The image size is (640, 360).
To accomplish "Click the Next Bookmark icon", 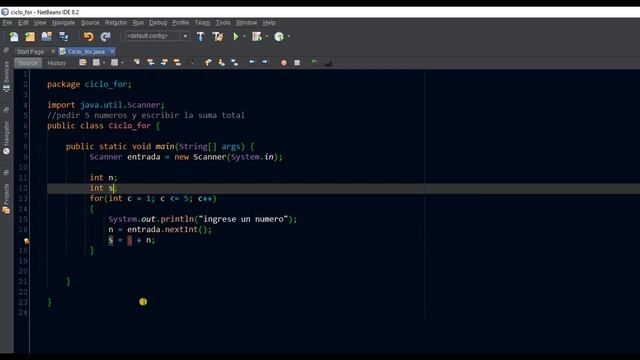I will (221, 62).
